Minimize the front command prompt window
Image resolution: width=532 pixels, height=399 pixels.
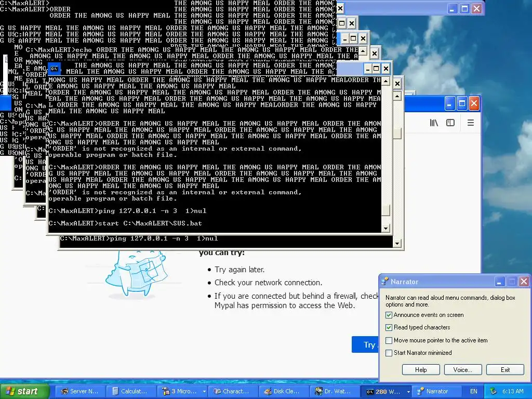[x=367, y=69]
